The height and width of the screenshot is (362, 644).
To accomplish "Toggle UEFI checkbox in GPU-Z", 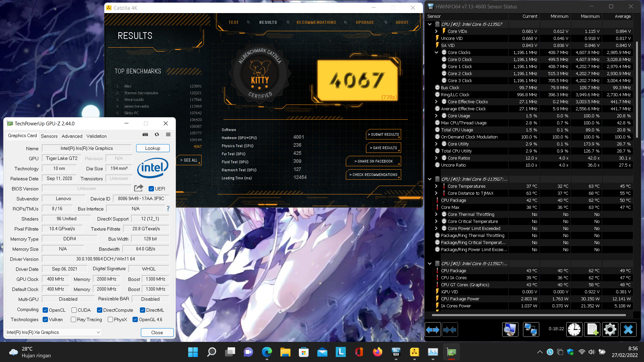I will pyautogui.click(x=151, y=189).
